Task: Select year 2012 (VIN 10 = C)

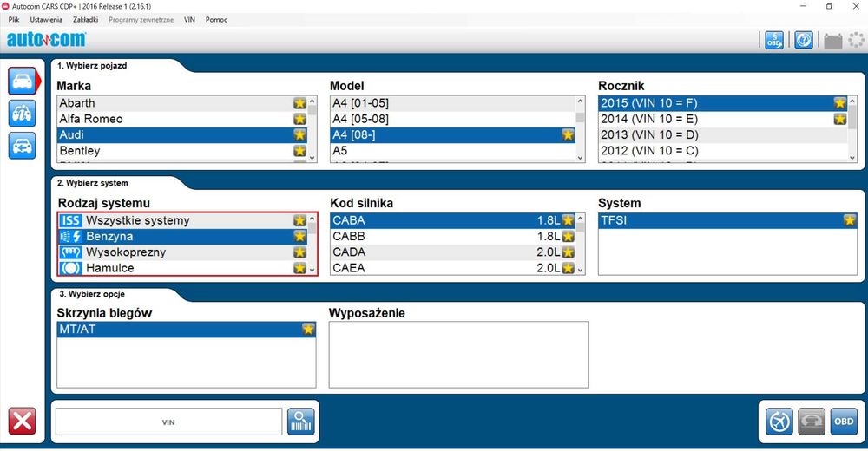Action: pyautogui.click(x=723, y=151)
